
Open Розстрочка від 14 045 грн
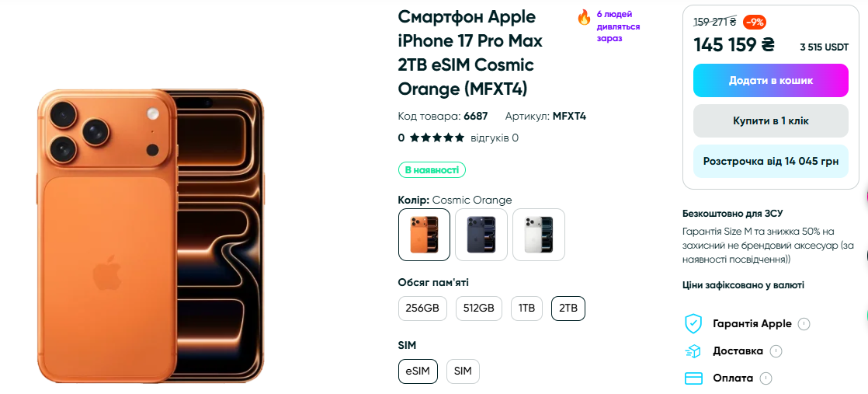pyautogui.click(x=770, y=162)
